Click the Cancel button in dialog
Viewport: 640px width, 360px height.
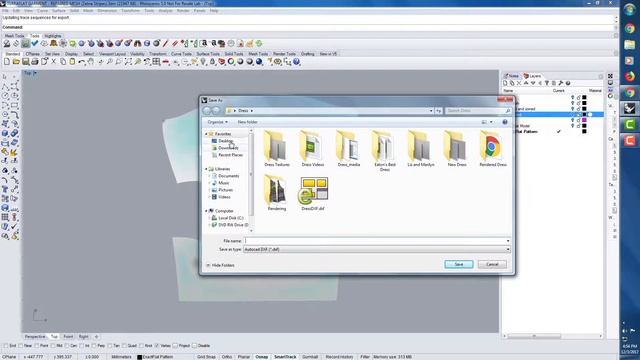(492, 264)
